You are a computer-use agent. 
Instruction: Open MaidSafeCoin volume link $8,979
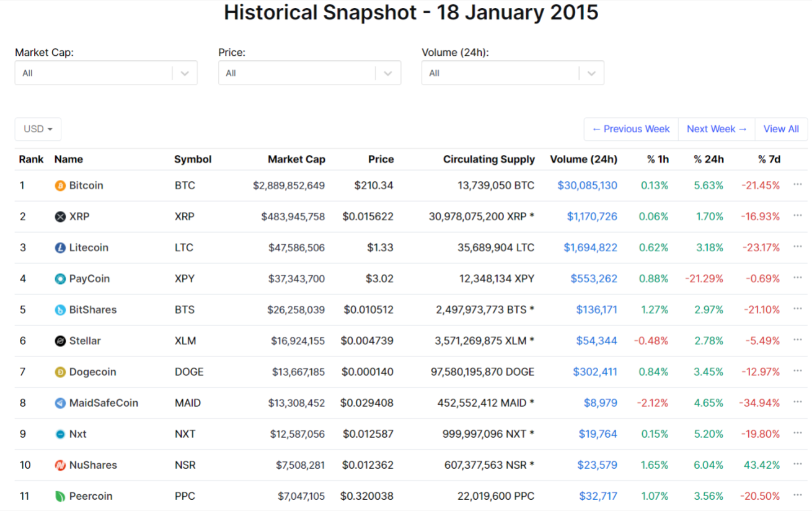pyautogui.click(x=601, y=403)
